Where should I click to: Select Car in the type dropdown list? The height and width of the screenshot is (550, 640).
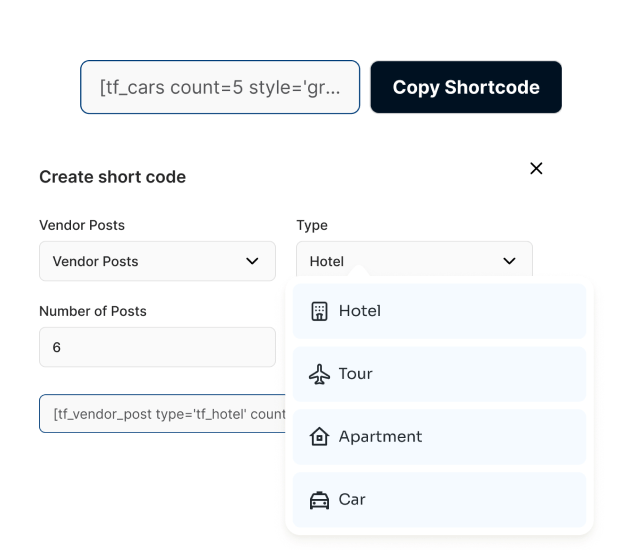click(x=440, y=500)
